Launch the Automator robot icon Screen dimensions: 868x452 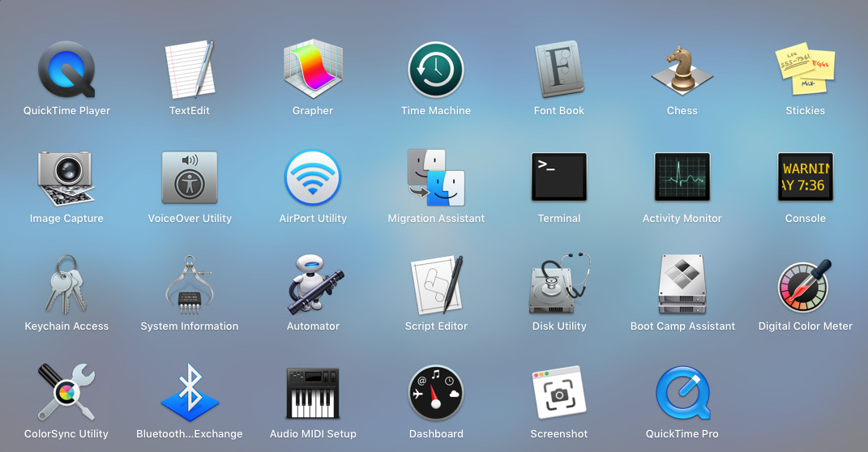313,285
